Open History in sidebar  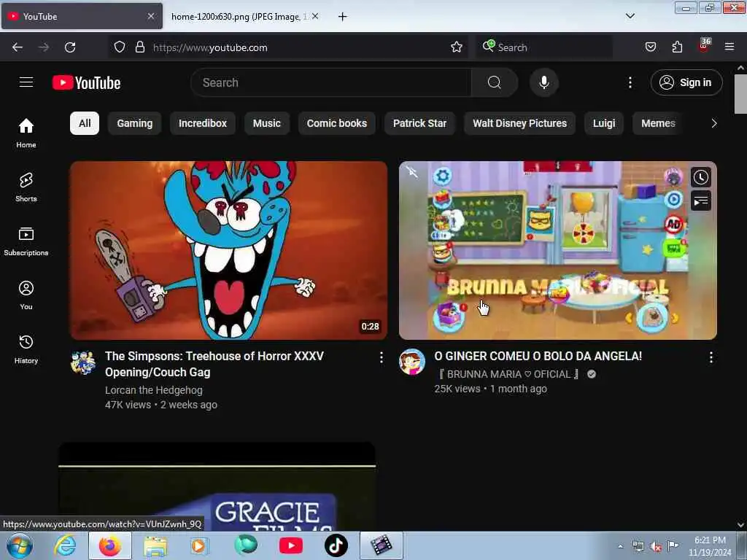[26, 349]
